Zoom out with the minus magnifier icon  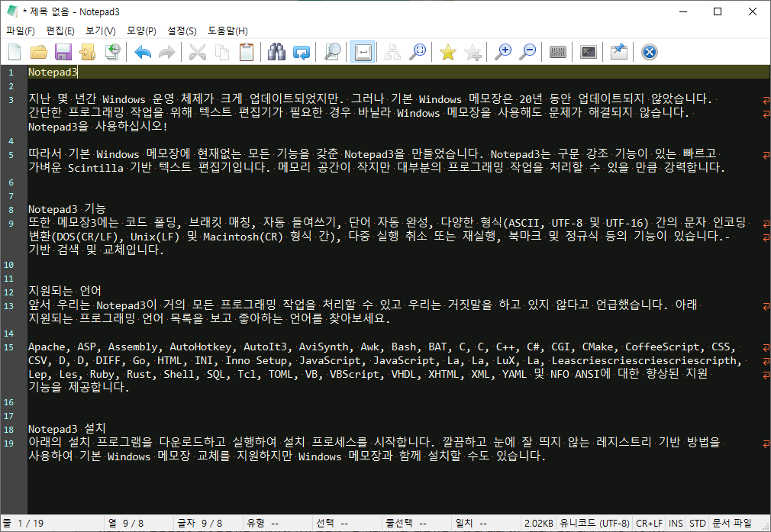click(x=527, y=52)
